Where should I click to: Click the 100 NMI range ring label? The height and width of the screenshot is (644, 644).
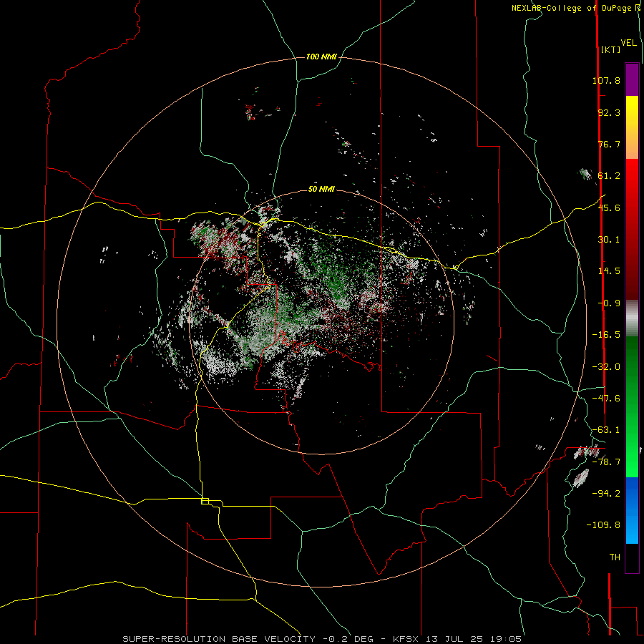point(321,57)
